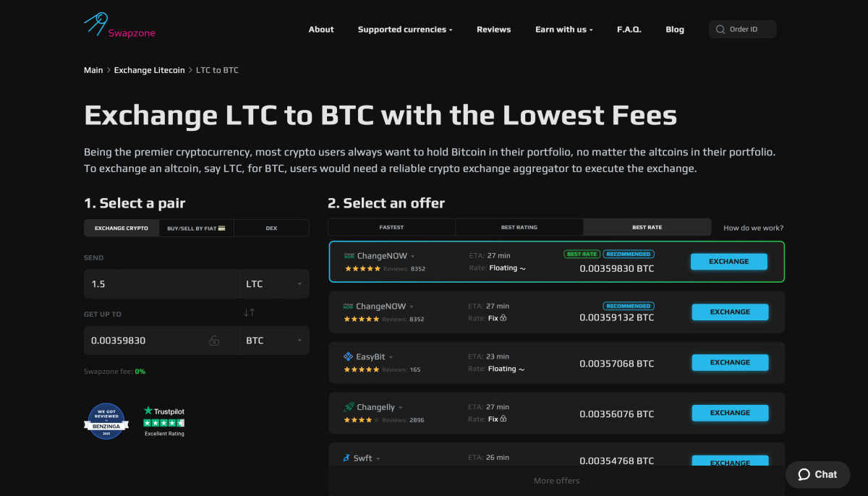The height and width of the screenshot is (496, 868).
Task: Click the padlock icon in GET UP TO field
Action: tap(216, 340)
